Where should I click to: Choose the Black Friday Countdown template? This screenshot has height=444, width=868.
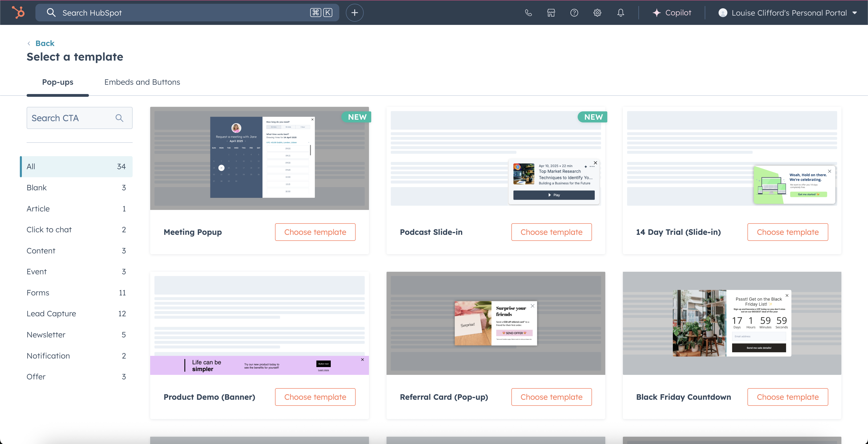tap(787, 397)
